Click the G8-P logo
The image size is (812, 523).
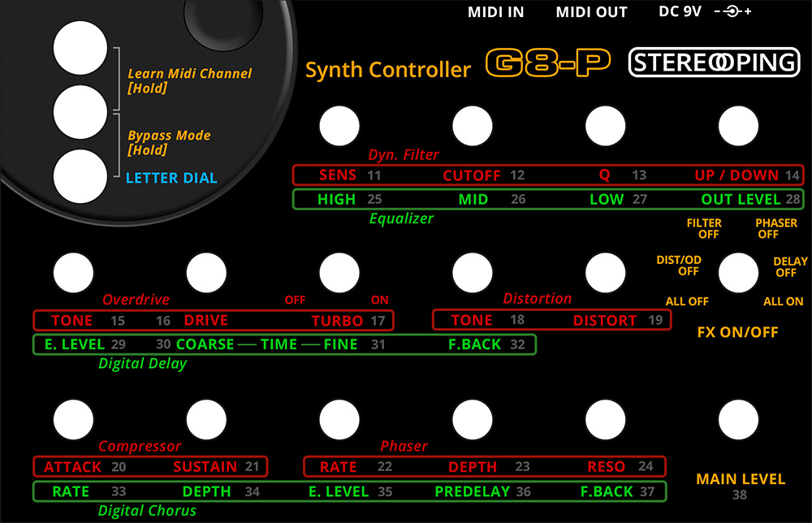pos(548,63)
